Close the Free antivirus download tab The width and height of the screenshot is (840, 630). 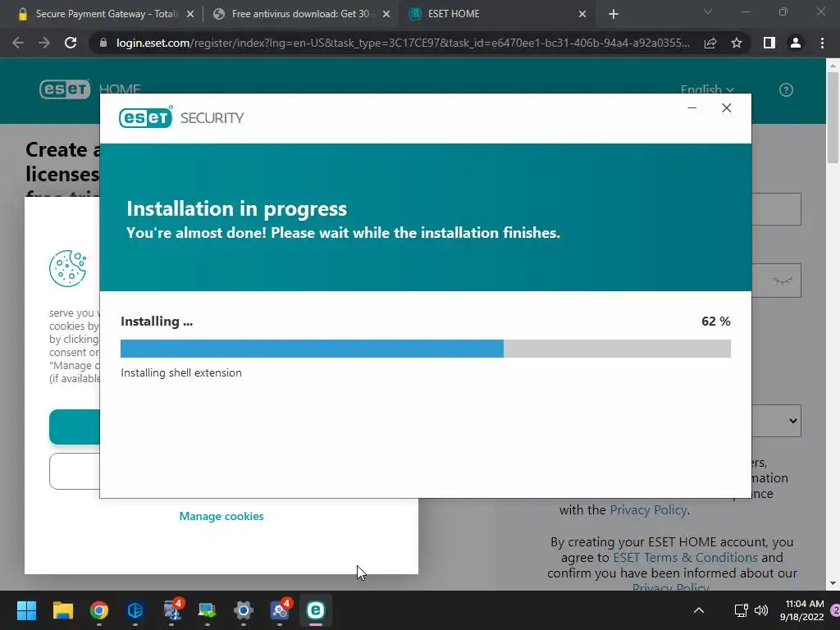tap(386, 15)
